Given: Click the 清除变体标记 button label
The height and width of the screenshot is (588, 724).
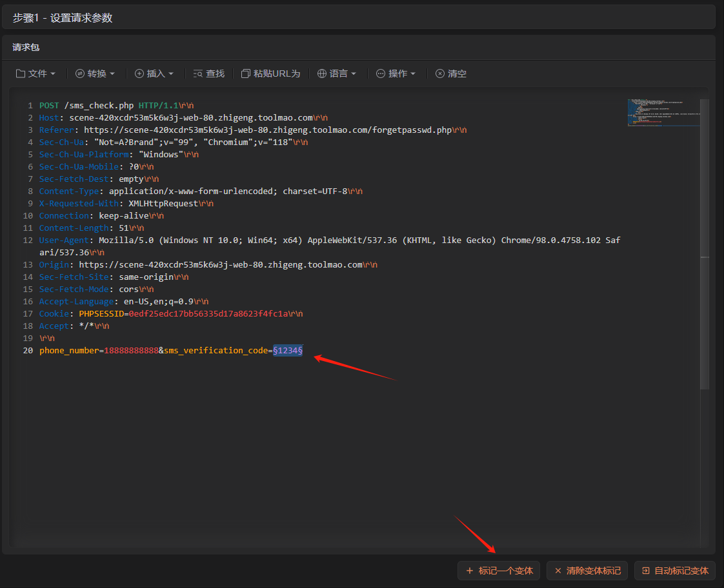Looking at the screenshot, I should pyautogui.click(x=593, y=571).
